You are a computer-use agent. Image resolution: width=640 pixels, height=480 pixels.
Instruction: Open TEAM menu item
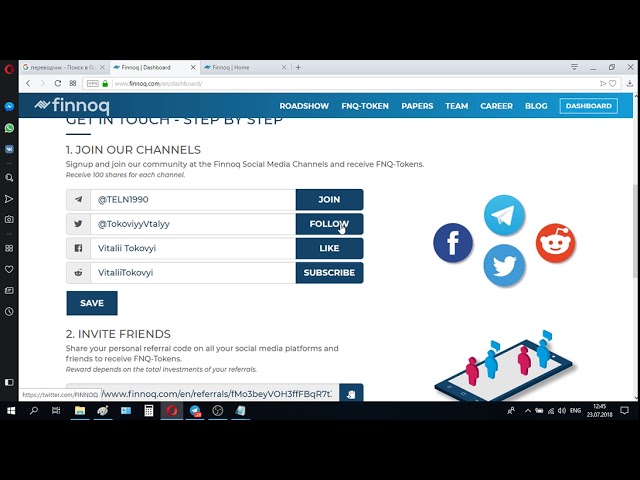tap(457, 106)
